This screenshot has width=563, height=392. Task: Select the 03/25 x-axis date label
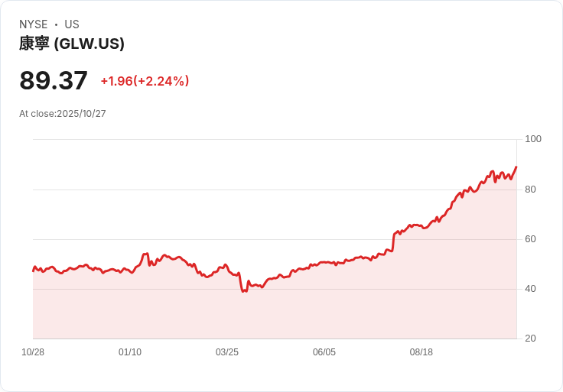(x=227, y=352)
